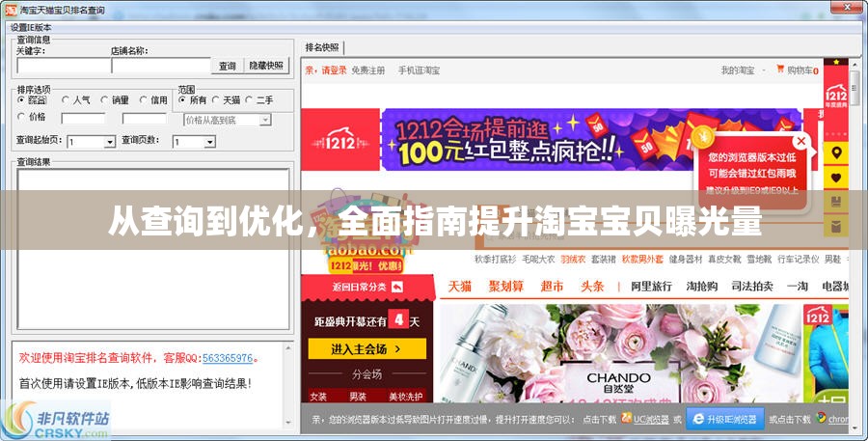Click the 1212 年度盛典 sidebar badge
This screenshot has height=441, width=868.
[836, 95]
